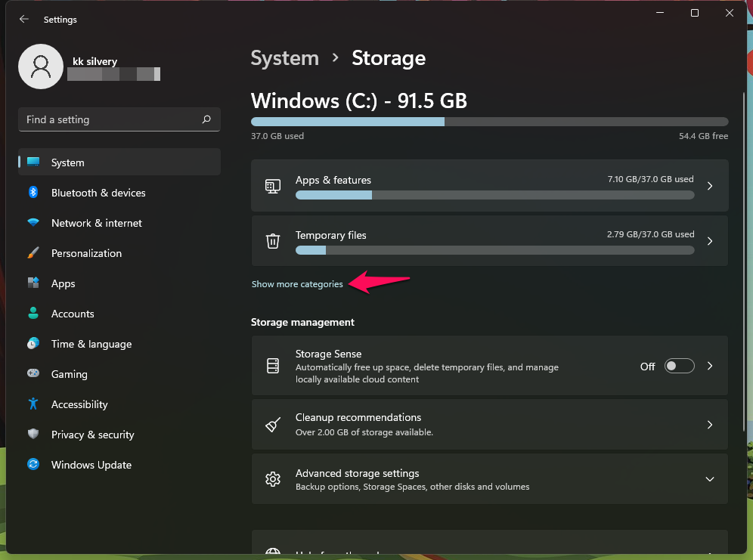Open Accessibility settings label

(x=79, y=404)
